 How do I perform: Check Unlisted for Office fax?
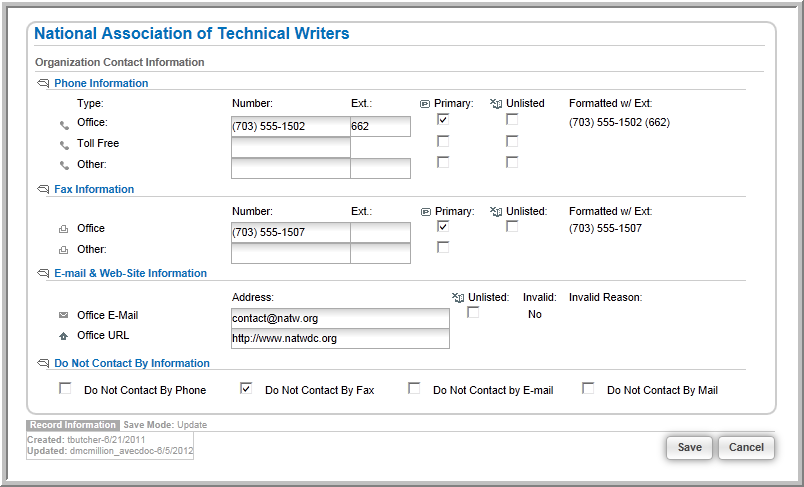coord(512,226)
